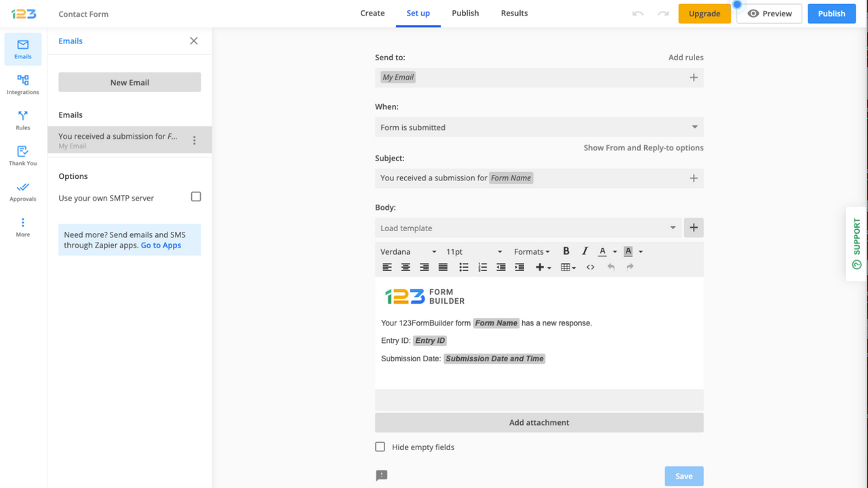Open the Integrations sidebar section
868x488 pixels.
[x=23, y=85]
